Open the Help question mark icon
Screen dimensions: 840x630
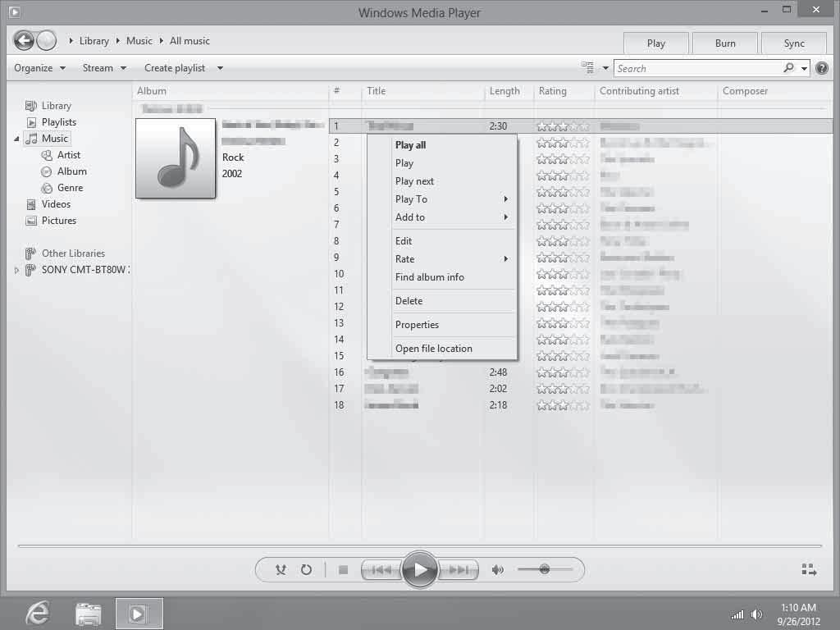822,68
